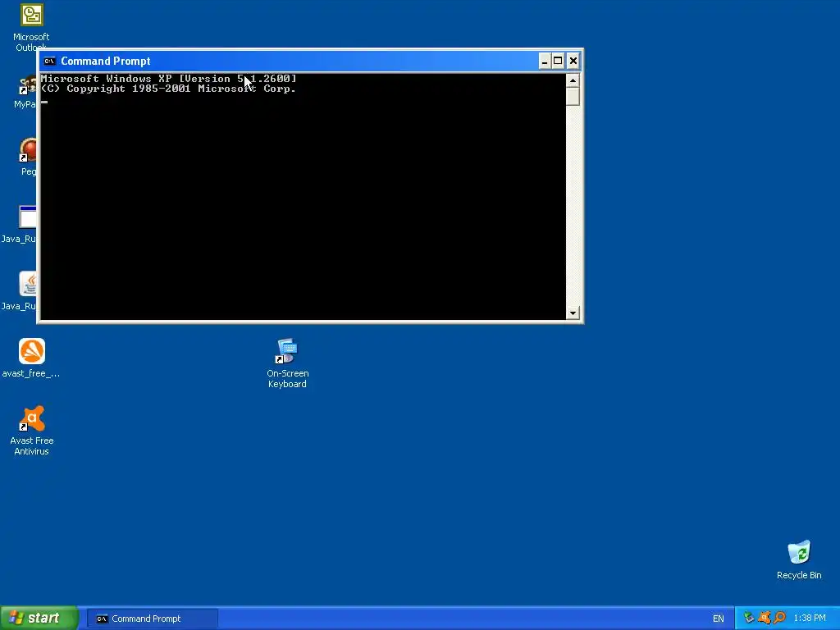Click the scroll up arrow in Command Prompt

[573, 81]
